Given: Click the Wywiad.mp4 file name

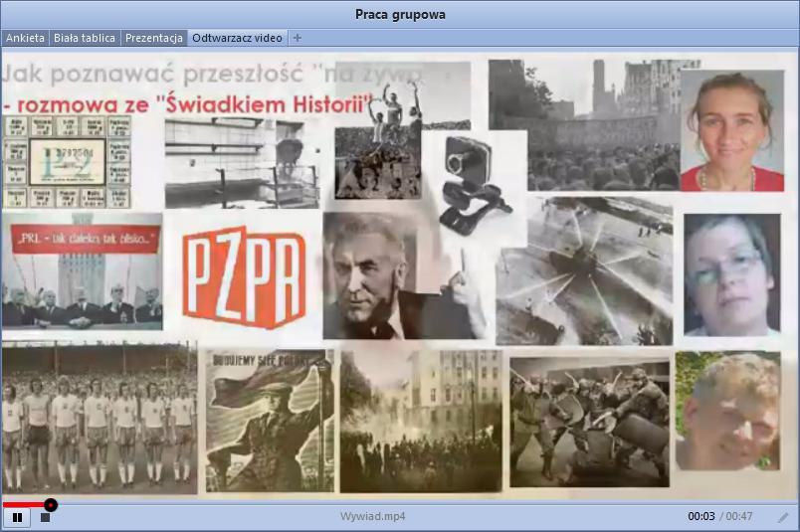Looking at the screenshot, I should coord(373,516).
